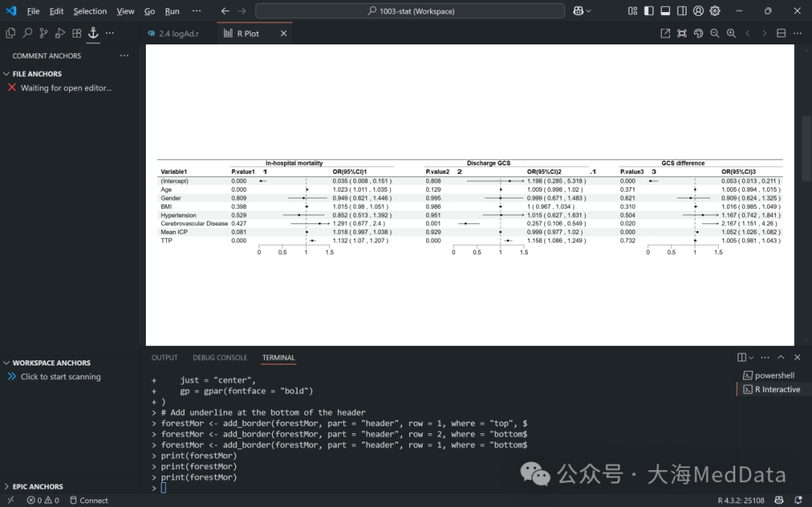812x507 pixels.
Task: Open the Manage gear icon in title bar
Action: (715, 11)
